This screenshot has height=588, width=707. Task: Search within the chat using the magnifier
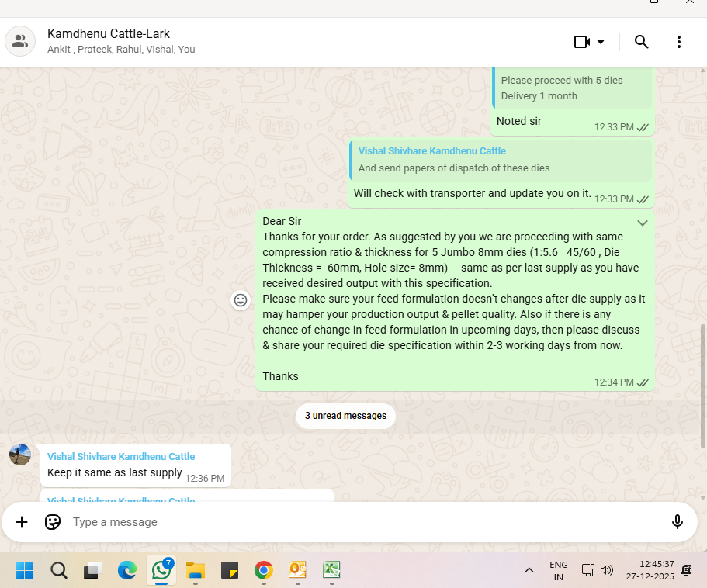(x=641, y=42)
